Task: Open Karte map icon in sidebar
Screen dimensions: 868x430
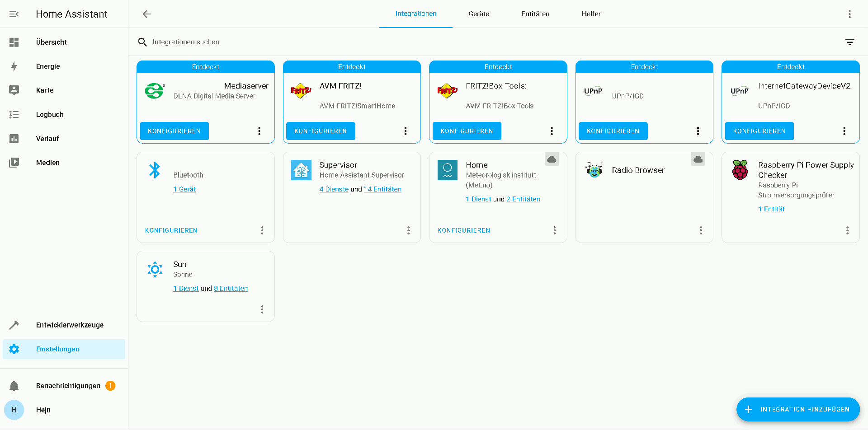Action: pos(14,90)
